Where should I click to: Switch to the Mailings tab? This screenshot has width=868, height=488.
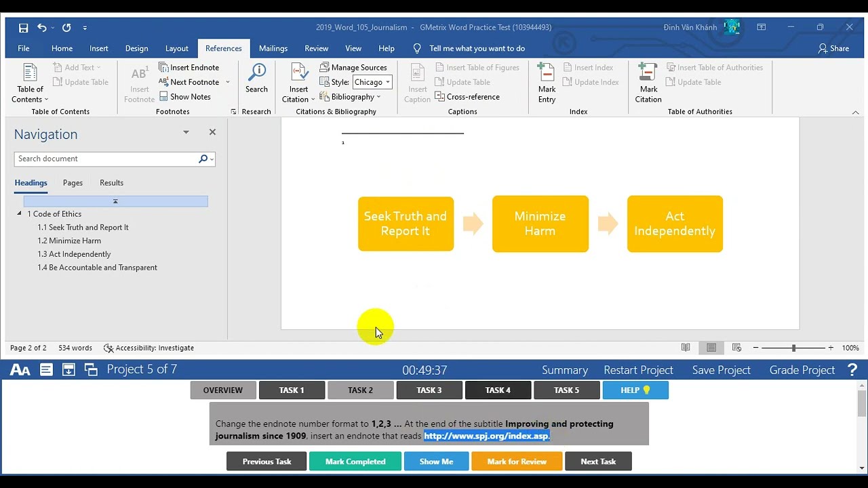(x=273, y=48)
